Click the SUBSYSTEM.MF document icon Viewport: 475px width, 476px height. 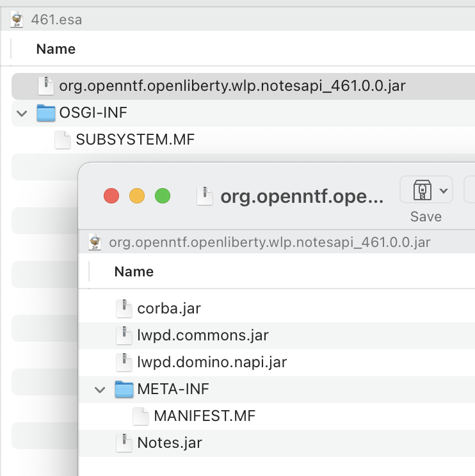click(x=63, y=139)
